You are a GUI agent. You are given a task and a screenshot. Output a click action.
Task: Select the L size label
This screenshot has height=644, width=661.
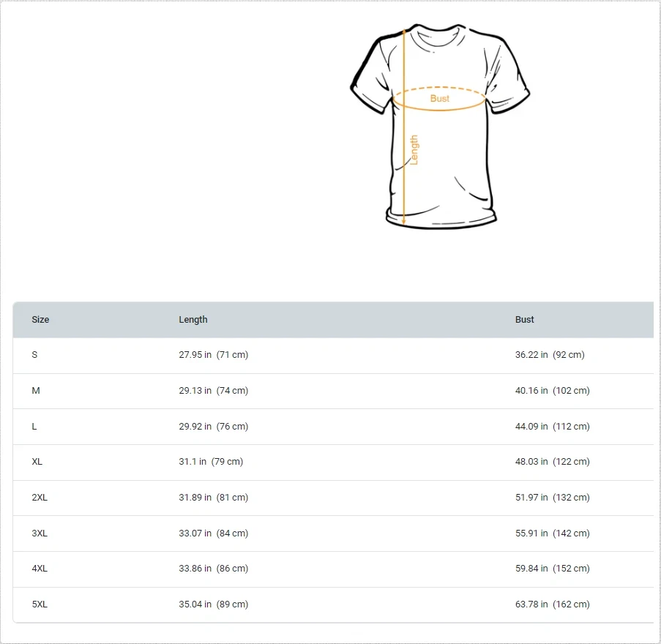[34, 427]
